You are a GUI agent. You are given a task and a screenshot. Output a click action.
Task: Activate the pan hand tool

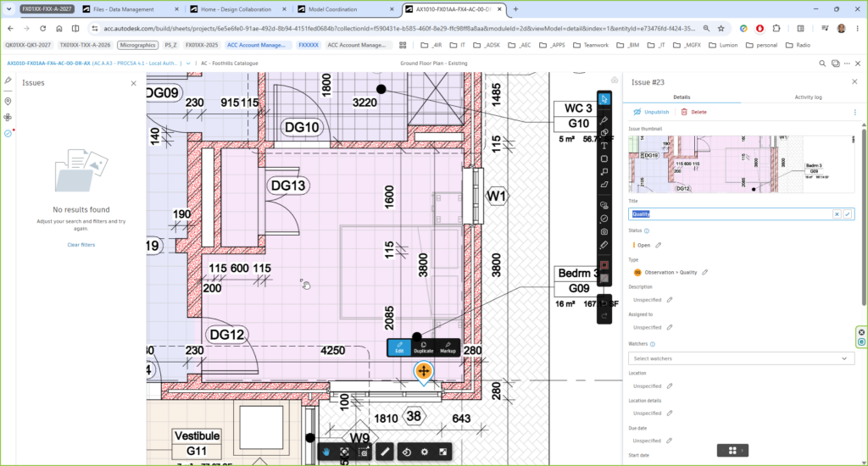(x=326, y=452)
